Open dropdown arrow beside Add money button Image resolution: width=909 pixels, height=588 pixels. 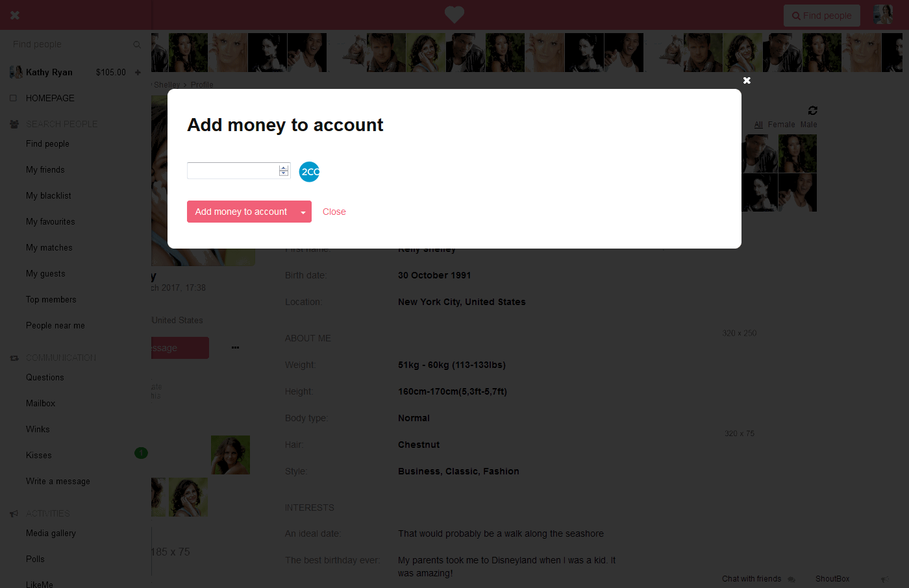point(303,212)
